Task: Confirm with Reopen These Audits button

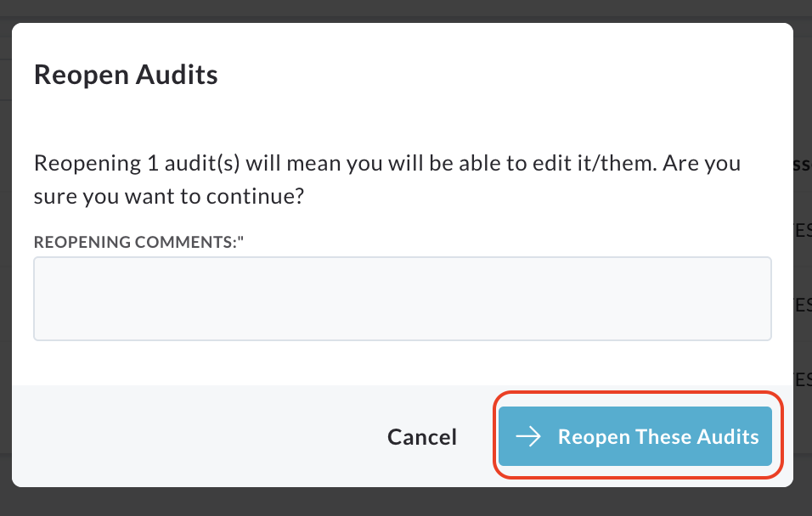Action: pyautogui.click(x=634, y=436)
